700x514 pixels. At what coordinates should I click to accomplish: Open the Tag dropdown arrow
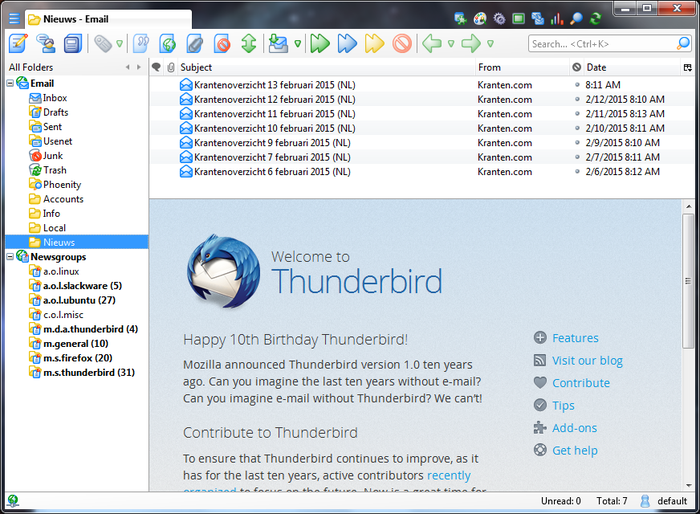[119, 44]
